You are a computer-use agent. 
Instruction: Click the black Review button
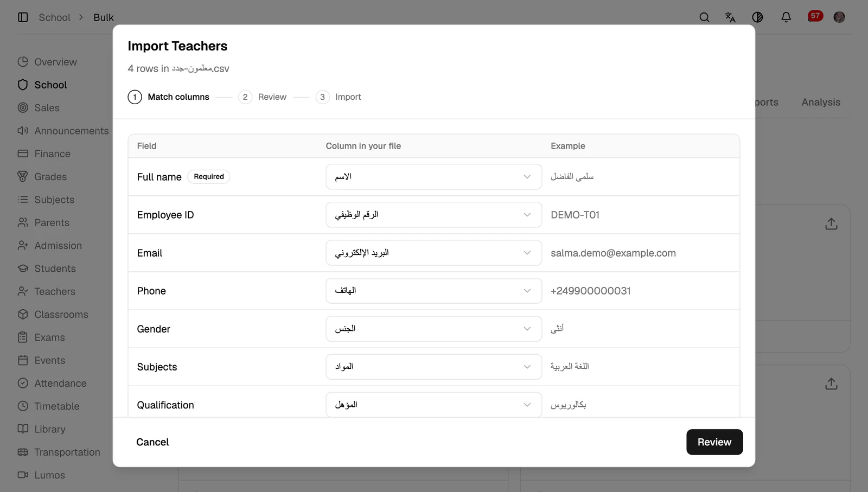click(x=714, y=442)
